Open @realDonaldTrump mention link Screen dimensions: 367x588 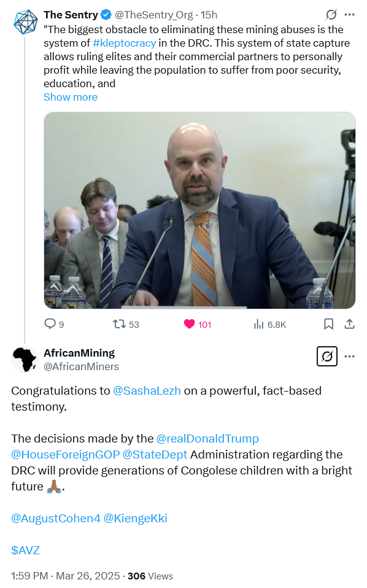pyautogui.click(x=207, y=438)
